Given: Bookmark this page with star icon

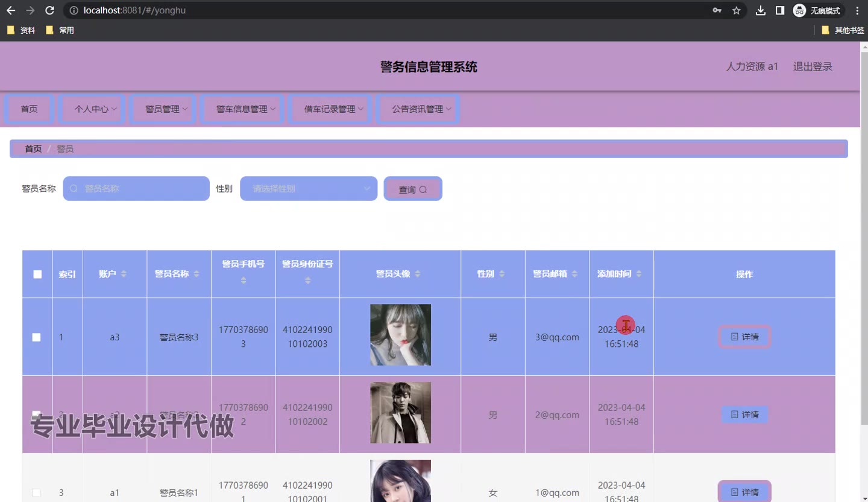Looking at the screenshot, I should click(736, 10).
